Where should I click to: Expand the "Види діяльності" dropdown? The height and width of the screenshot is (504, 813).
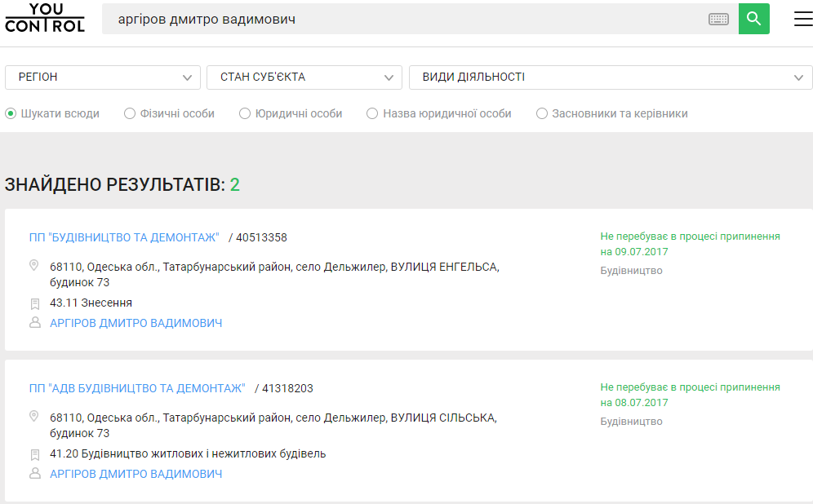pyautogui.click(x=610, y=77)
